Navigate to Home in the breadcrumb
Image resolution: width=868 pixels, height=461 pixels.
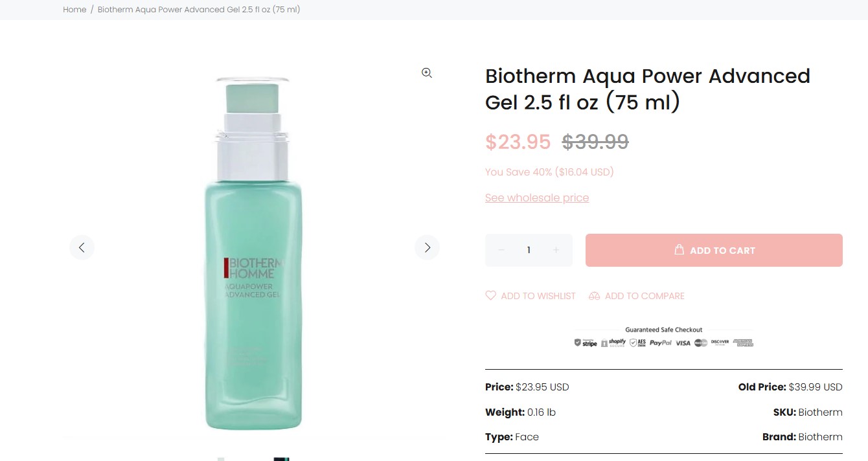[74, 10]
